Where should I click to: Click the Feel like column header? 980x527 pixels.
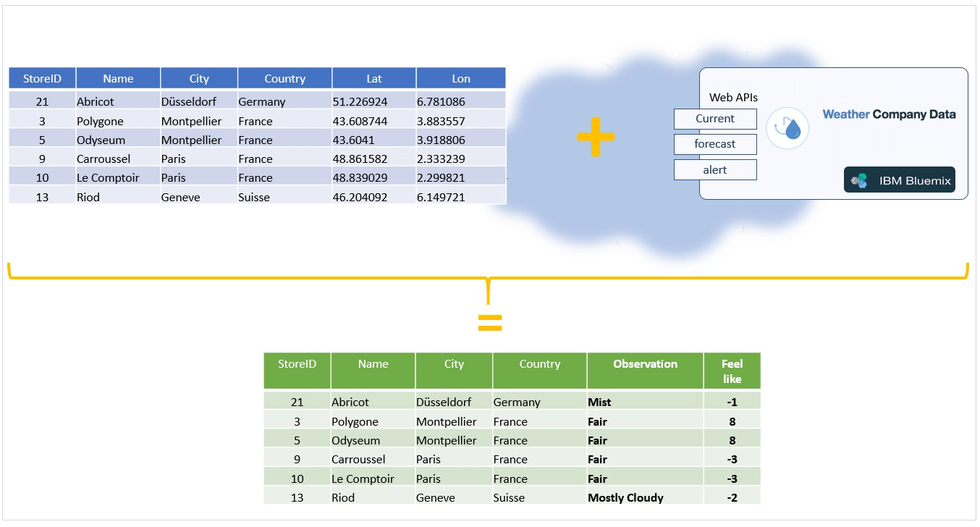click(x=732, y=370)
